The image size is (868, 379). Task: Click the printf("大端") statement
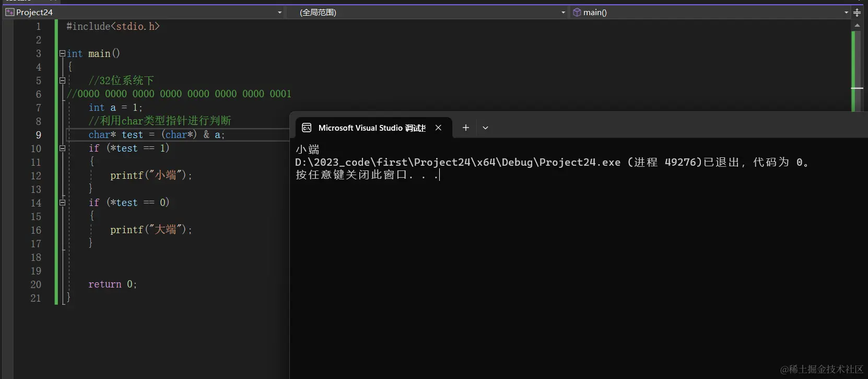(151, 230)
